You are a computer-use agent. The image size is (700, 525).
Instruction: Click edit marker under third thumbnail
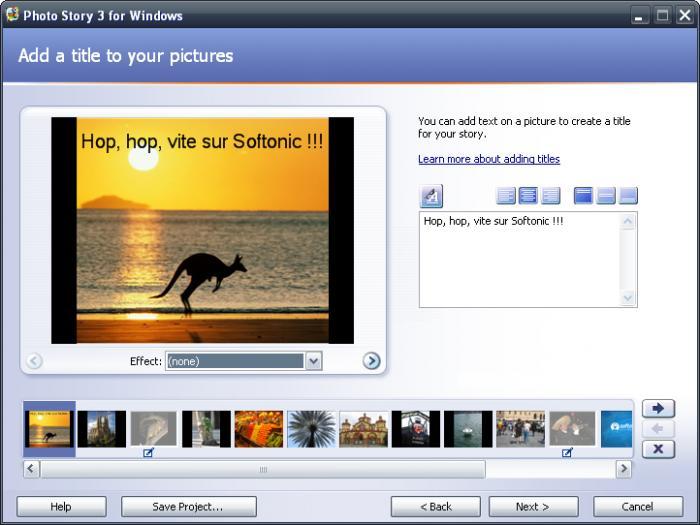pos(149,453)
